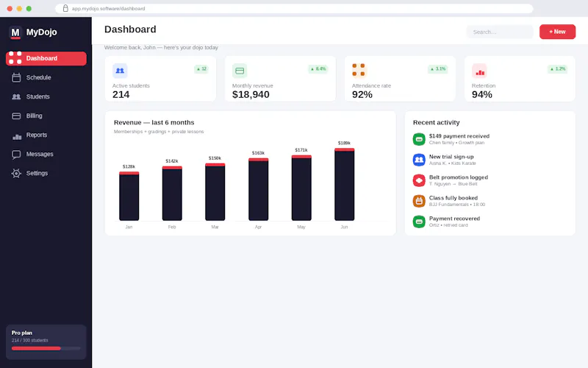The height and width of the screenshot is (368, 588).
Task: Click the Pro plan usage progress bar
Action: [x=46, y=348]
